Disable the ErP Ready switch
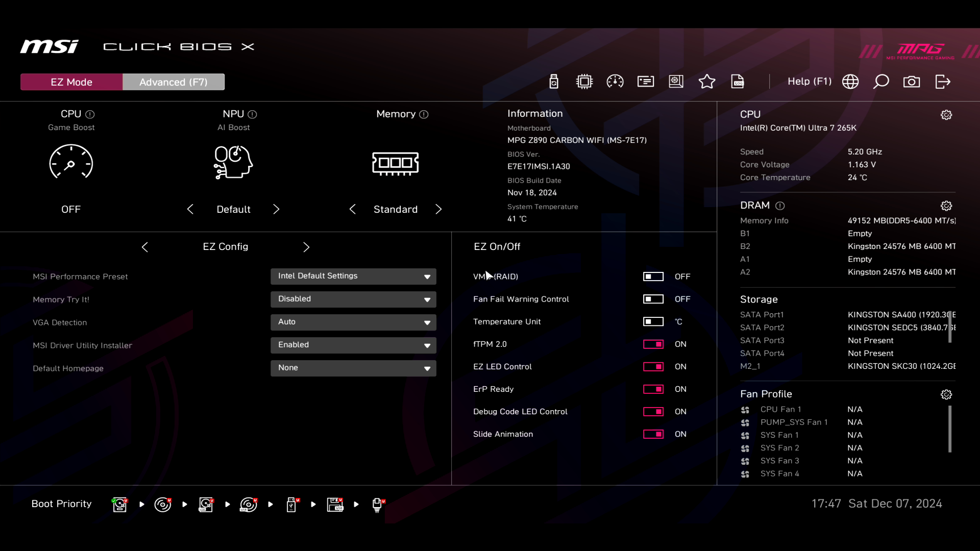The height and width of the screenshot is (551, 980). (x=653, y=389)
